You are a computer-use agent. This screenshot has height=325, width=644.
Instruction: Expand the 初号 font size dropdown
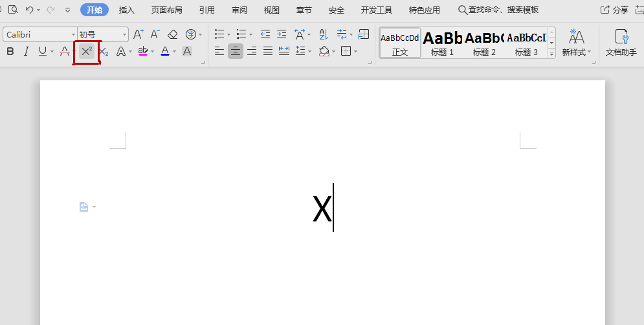[124, 34]
